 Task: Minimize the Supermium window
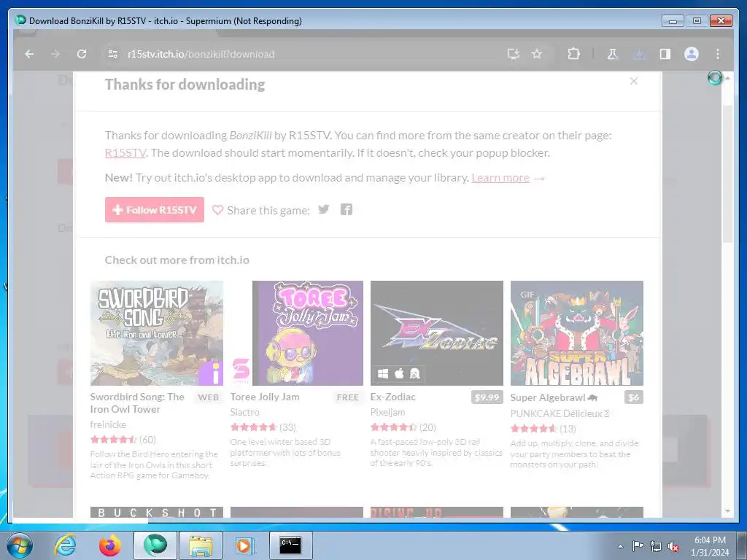coord(673,21)
